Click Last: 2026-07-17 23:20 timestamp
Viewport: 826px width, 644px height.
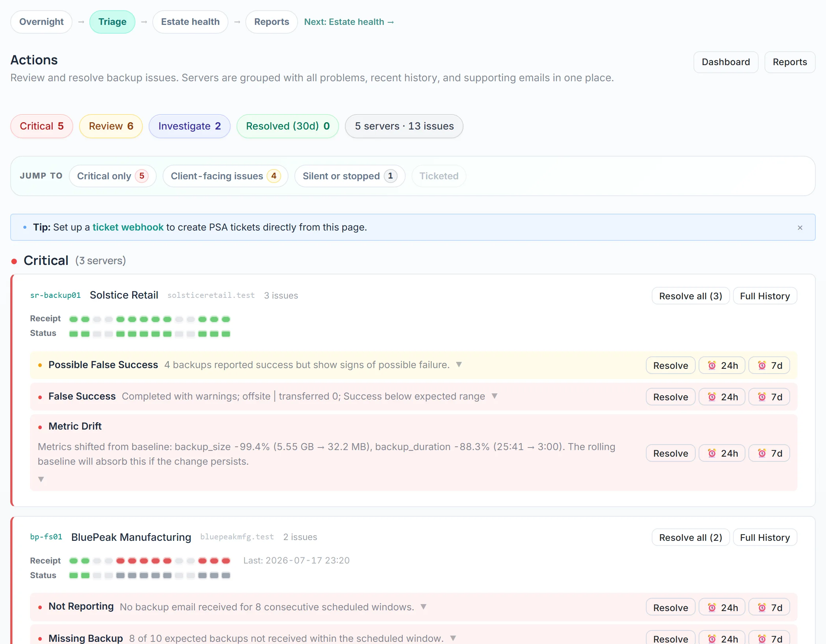(296, 561)
